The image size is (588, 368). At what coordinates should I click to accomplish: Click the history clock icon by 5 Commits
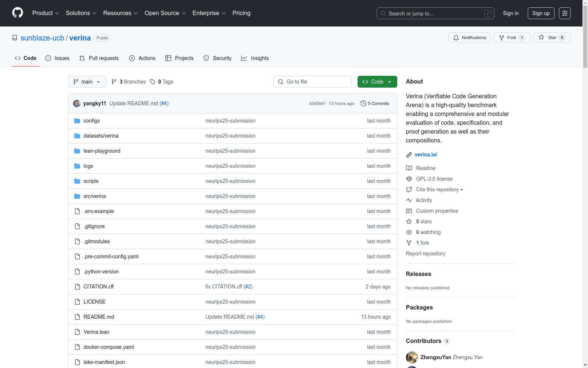pos(363,103)
